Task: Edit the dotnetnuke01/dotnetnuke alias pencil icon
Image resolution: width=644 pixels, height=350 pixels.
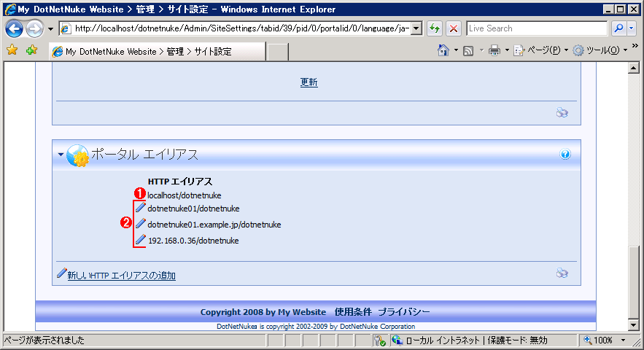Action: click(141, 208)
